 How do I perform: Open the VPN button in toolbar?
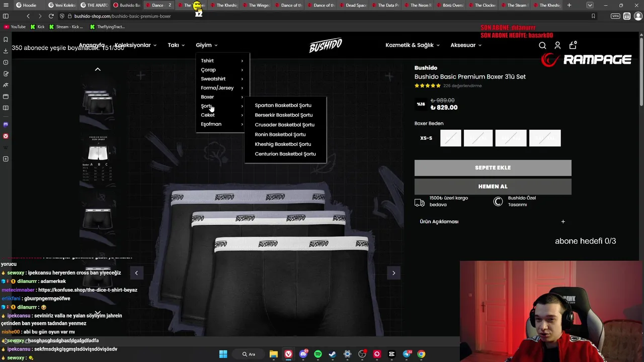(615, 16)
